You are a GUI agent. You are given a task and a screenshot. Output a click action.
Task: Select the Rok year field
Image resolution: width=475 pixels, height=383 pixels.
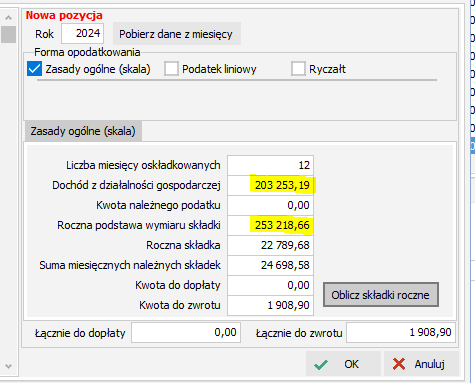point(82,33)
